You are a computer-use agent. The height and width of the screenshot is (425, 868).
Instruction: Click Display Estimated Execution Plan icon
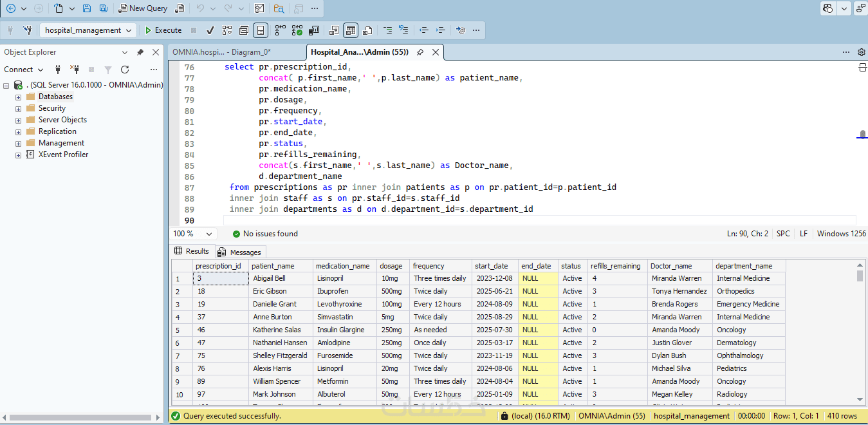(227, 30)
